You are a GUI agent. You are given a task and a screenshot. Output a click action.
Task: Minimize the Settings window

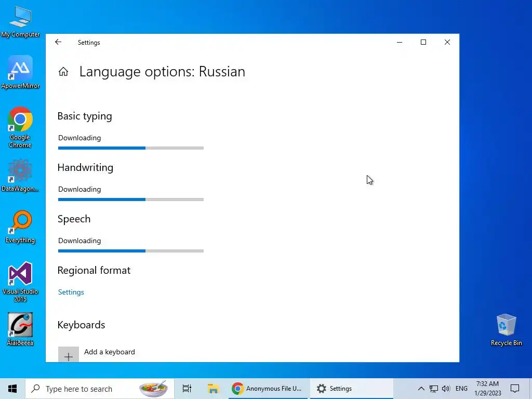click(x=400, y=42)
